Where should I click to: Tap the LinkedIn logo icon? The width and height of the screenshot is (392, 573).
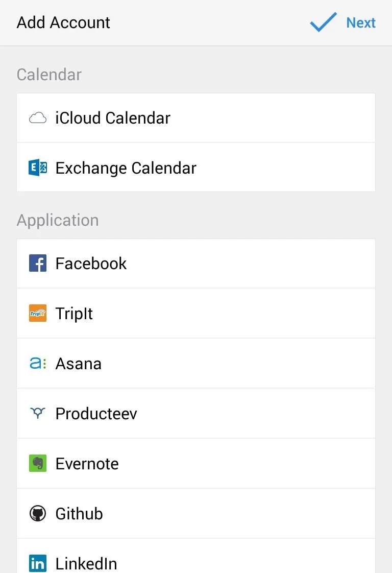coord(38,563)
